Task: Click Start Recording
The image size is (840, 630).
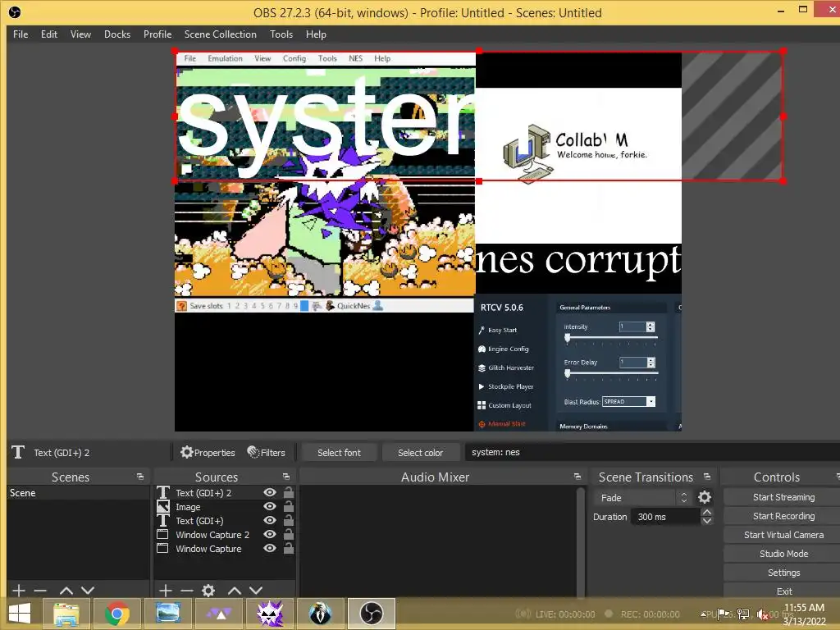Action: pos(783,516)
